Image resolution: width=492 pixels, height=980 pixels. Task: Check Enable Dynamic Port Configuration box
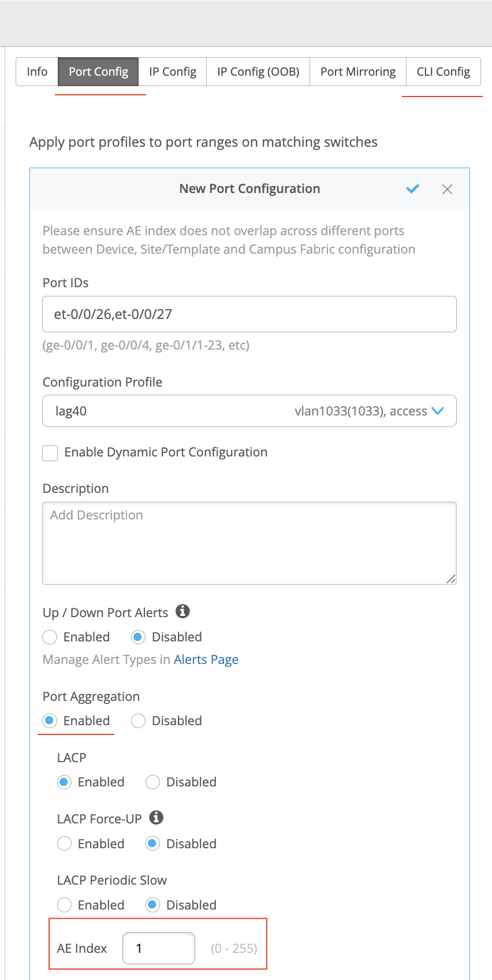point(50,453)
